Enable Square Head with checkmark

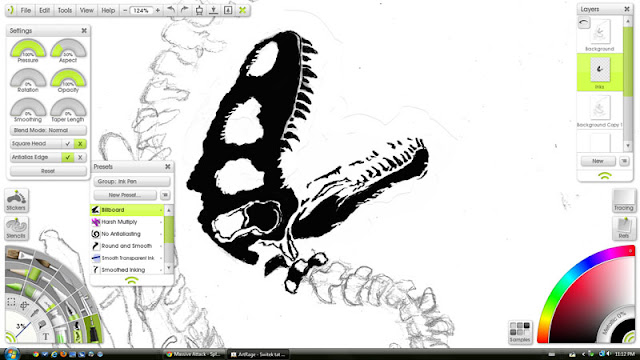point(68,144)
